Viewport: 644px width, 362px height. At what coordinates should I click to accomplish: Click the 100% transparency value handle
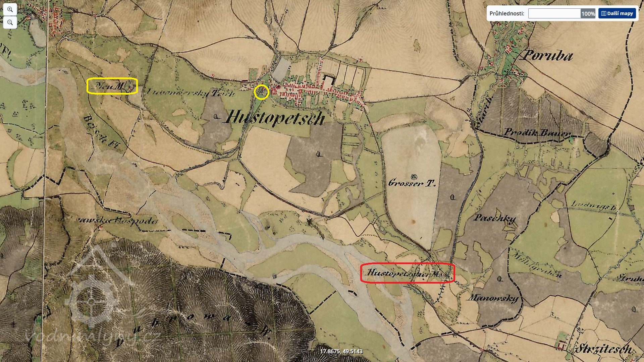pos(588,13)
